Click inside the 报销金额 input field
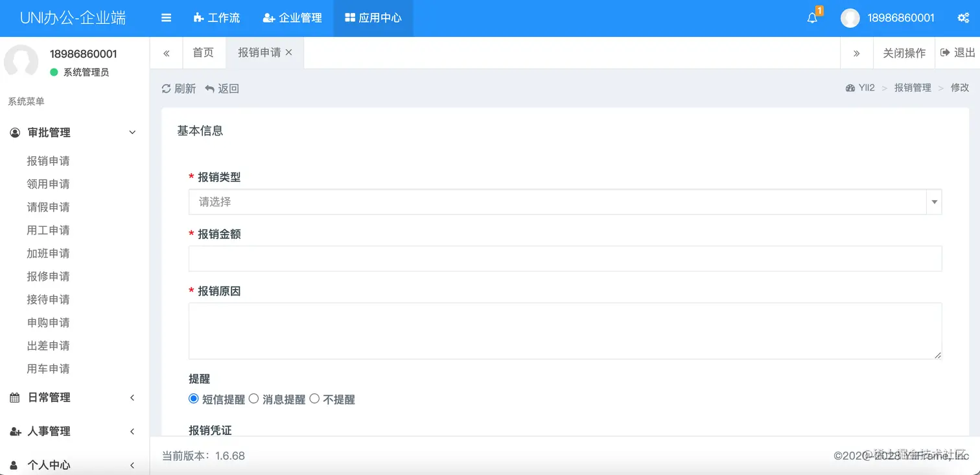This screenshot has height=475, width=980. tap(565, 259)
